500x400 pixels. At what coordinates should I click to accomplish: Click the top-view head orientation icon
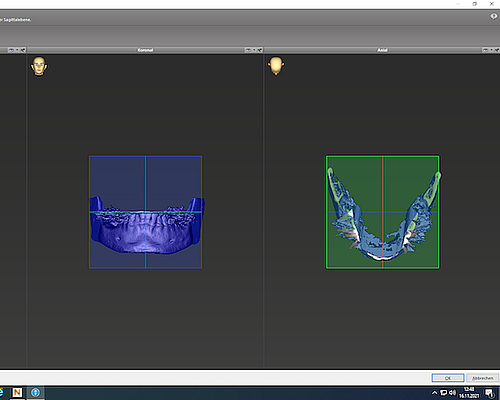point(276,66)
